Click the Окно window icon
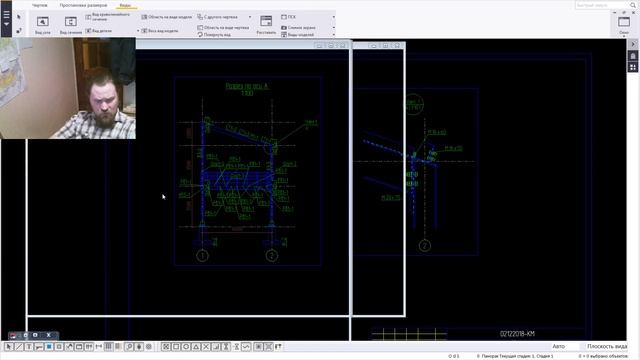This screenshot has height=360, width=640. point(624,22)
